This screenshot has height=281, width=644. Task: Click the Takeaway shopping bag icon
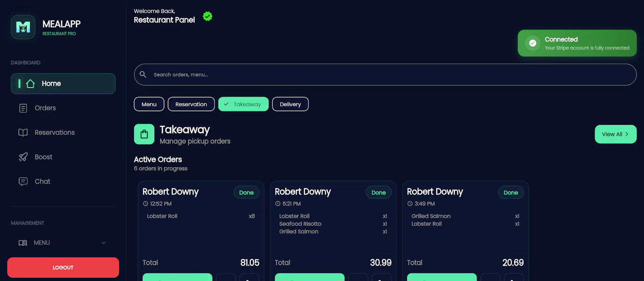[144, 134]
